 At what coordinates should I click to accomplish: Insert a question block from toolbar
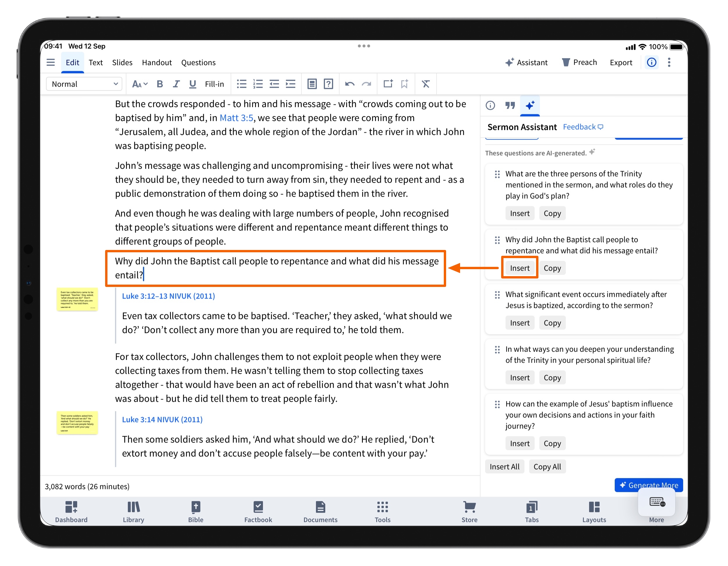(x=328, y=84)
